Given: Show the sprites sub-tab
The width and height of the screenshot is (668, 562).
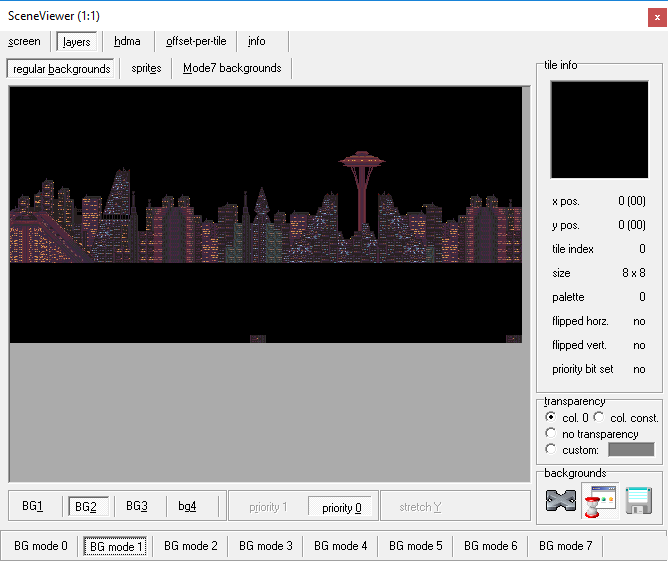Looking at the screenshot, I should point(146,68).
